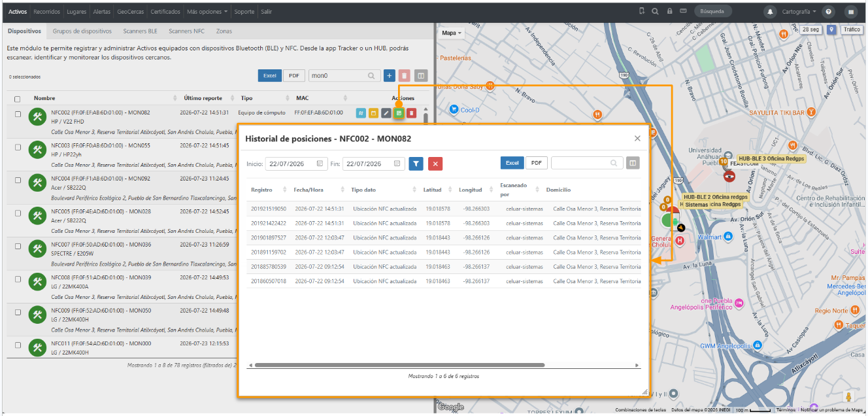Expand the Cartografía dropdown
The image size is (868, 416).
tap(799, 12)
